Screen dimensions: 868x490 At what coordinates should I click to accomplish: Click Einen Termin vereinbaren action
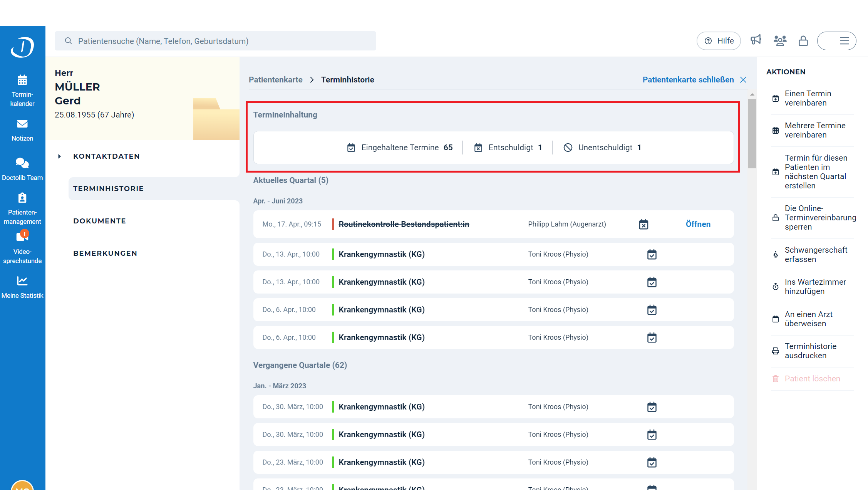808,98
